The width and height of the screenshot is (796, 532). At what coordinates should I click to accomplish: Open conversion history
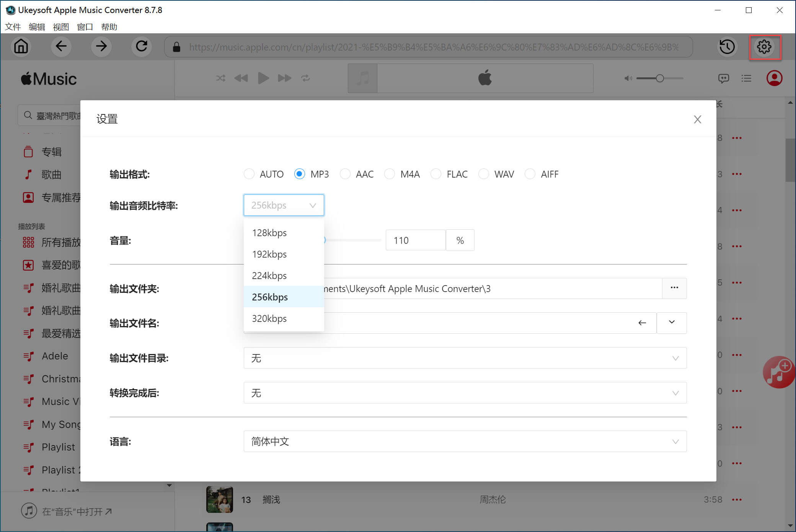727,46
